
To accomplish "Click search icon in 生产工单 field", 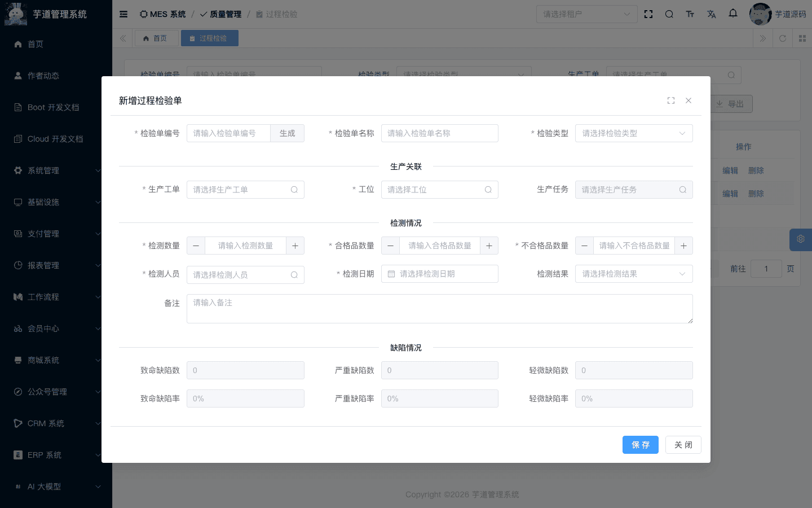I will [294, 190].
